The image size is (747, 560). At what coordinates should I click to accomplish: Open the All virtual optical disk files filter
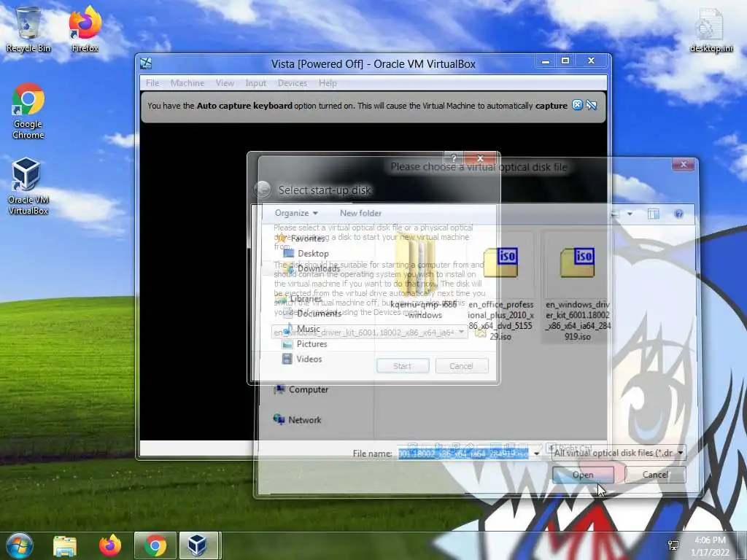[619, 453]
